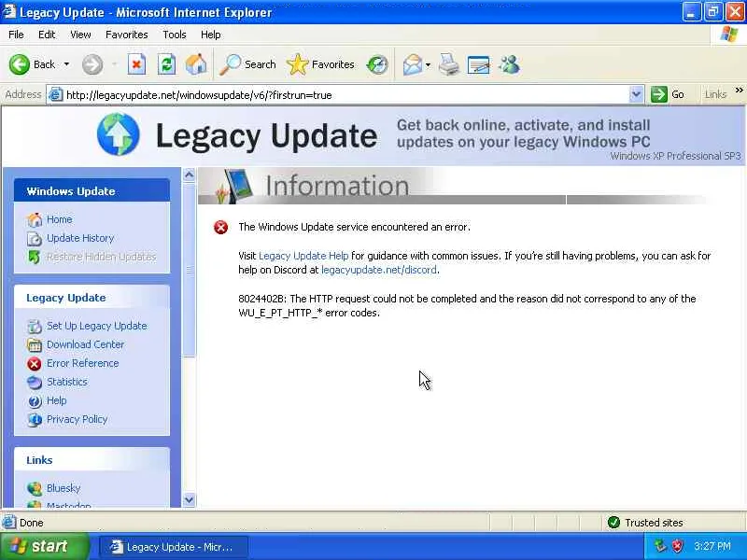747x560 pixels.
Task: Open the Windows Start menu
Action: 44,546
